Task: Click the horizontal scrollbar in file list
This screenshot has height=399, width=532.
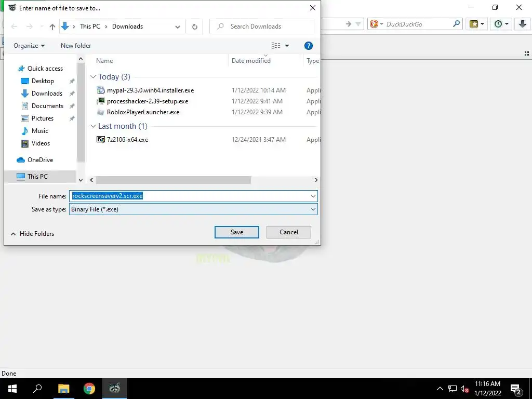Action: coord(174,180)
